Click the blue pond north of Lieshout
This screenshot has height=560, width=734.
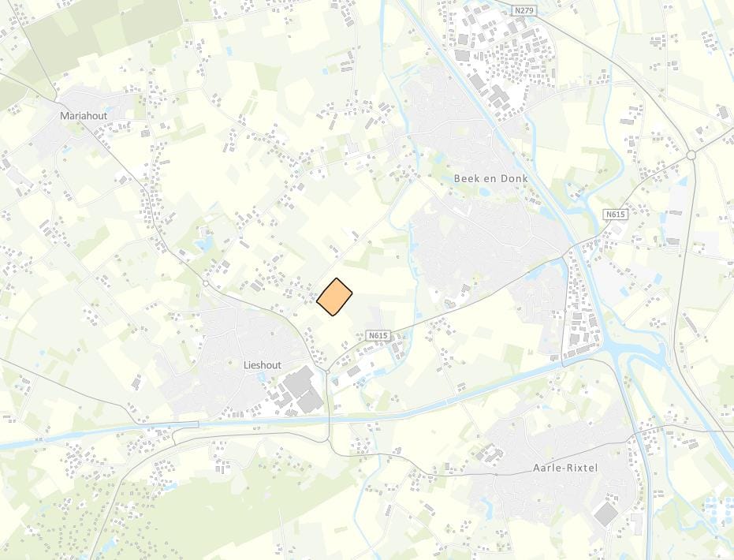tap(205, 243)
